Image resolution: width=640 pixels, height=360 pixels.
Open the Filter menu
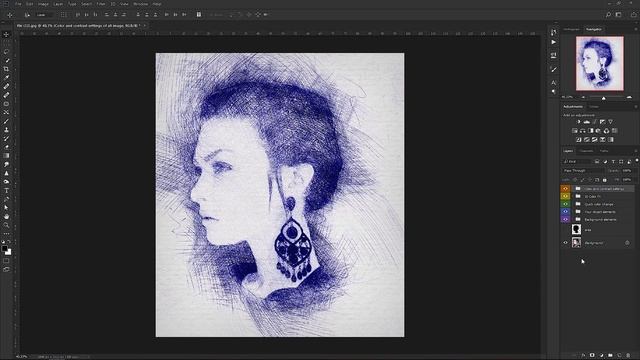pyautogui.click(x=101, y=4)
